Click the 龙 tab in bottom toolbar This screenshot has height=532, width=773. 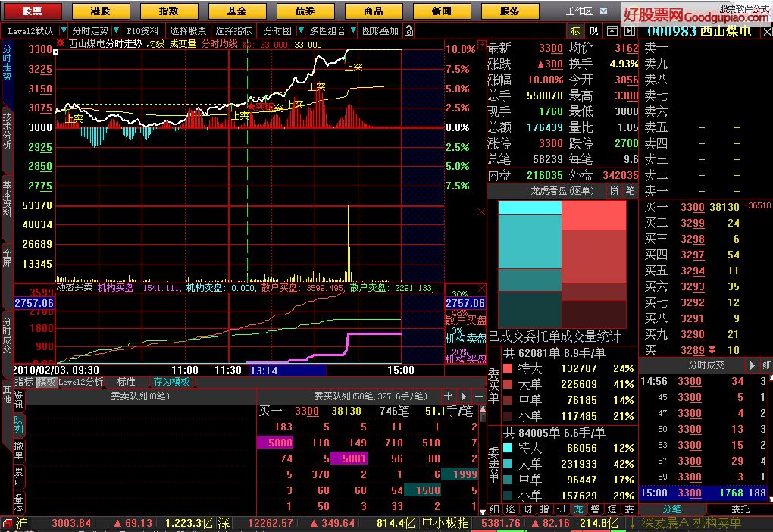(x=578, y=509)
